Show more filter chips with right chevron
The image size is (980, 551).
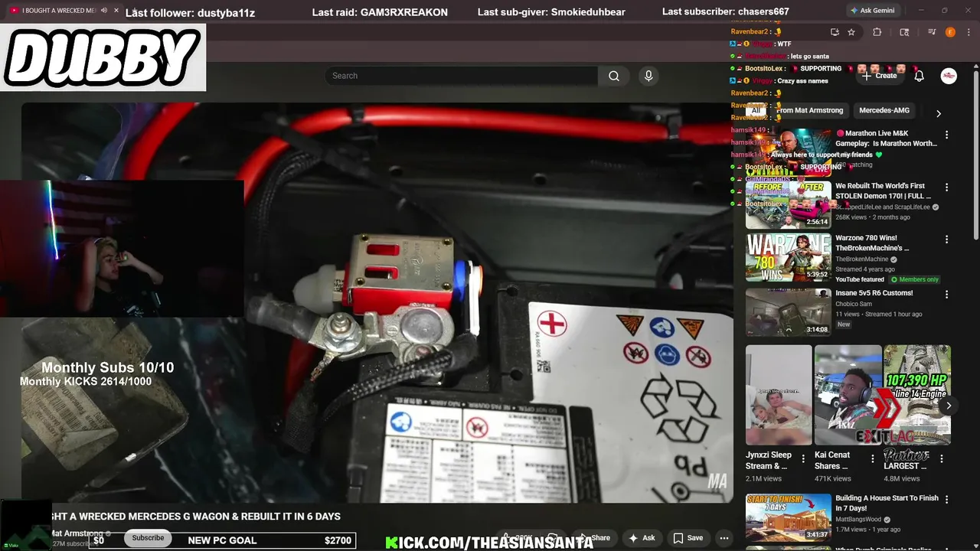point(939,113)
